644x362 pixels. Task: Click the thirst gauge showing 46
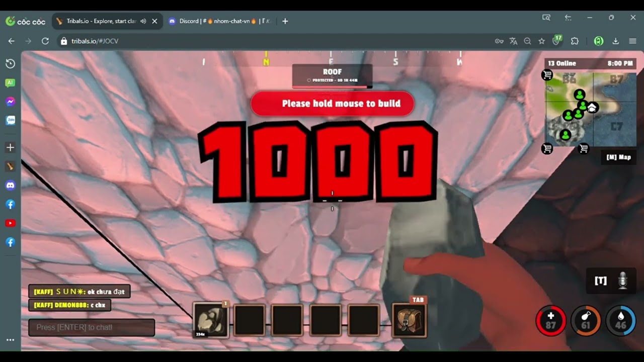(620, 320)
